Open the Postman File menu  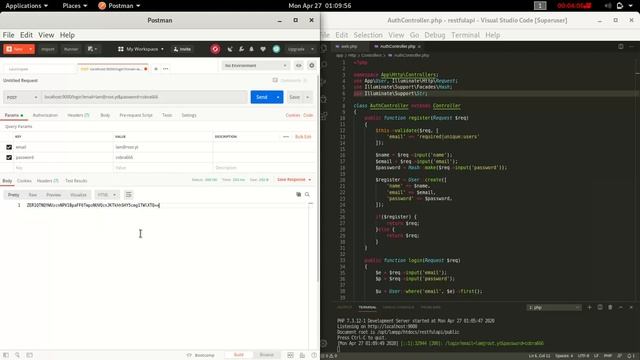tap(9, 35)
